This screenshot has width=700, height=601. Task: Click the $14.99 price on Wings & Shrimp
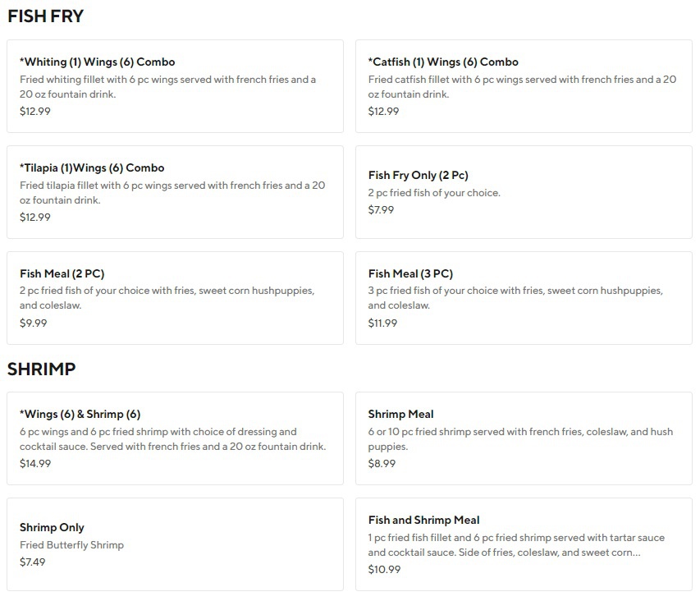tap(35, 464)
